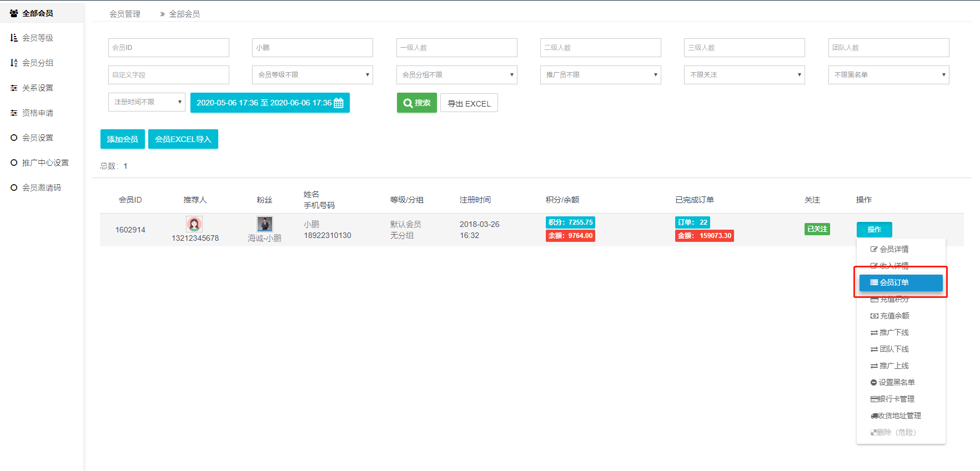Click the 导出 EXCEL button
This screenshot has width=980, height=471.
point(469,103)
